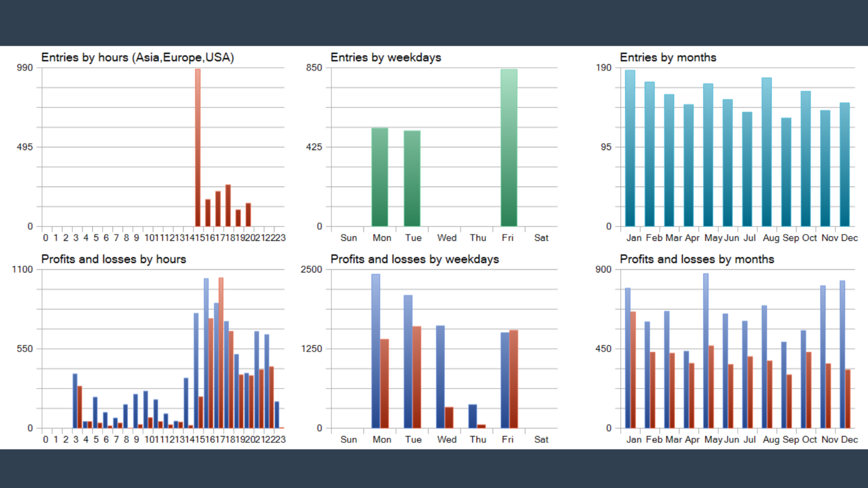Click 'Entries by hours (Asia,Europe,USA)' chart title
Viewport: 868px width, 488px height.
(137, 57)
